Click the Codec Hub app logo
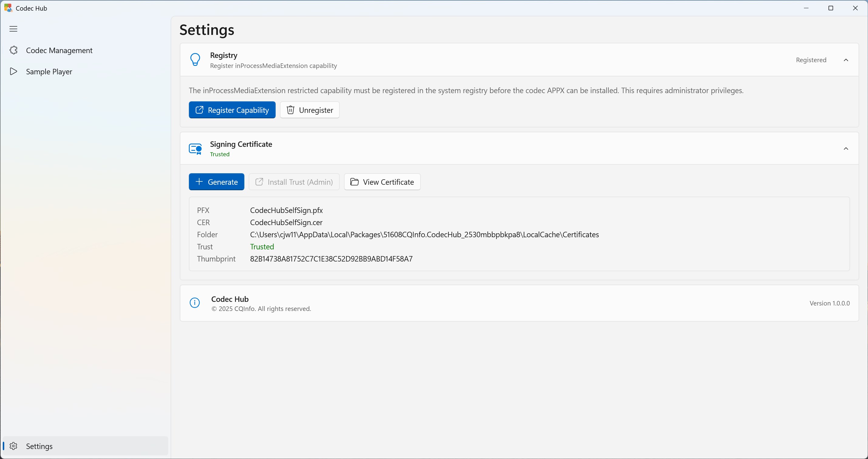 (x=8, y=8)
